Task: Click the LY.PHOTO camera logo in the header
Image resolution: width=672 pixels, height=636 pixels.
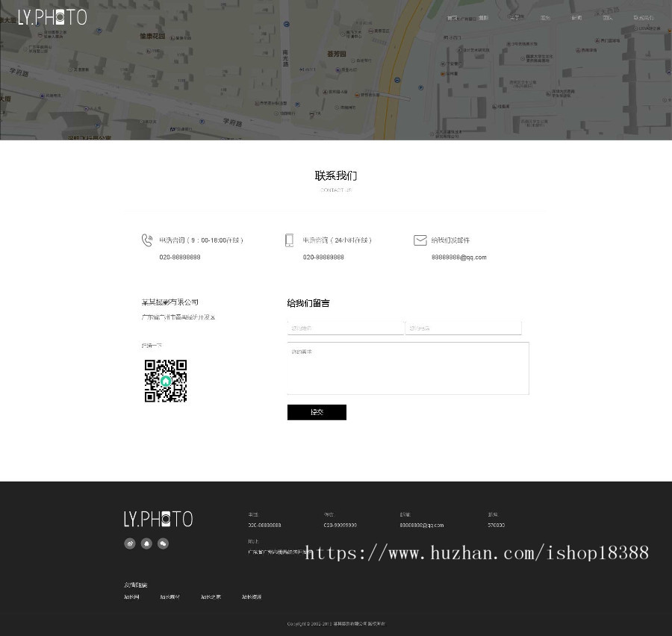Action: [x=52, y=16]
